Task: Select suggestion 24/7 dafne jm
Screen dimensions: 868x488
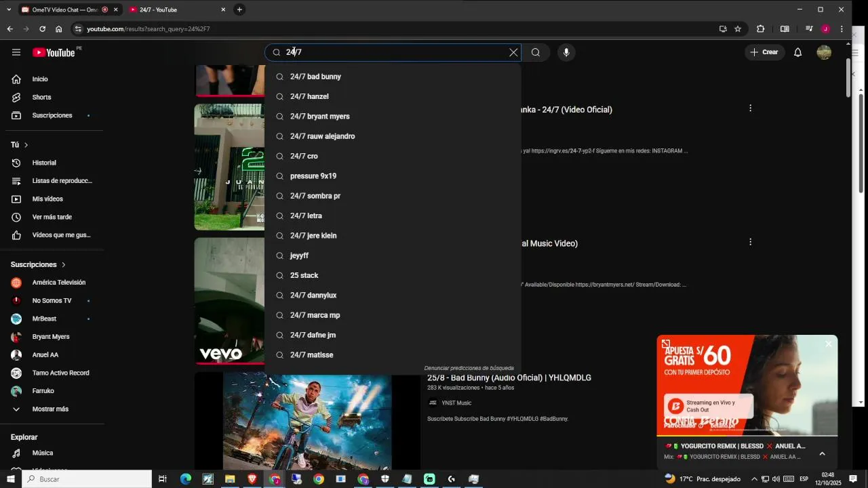Action: 393,335
